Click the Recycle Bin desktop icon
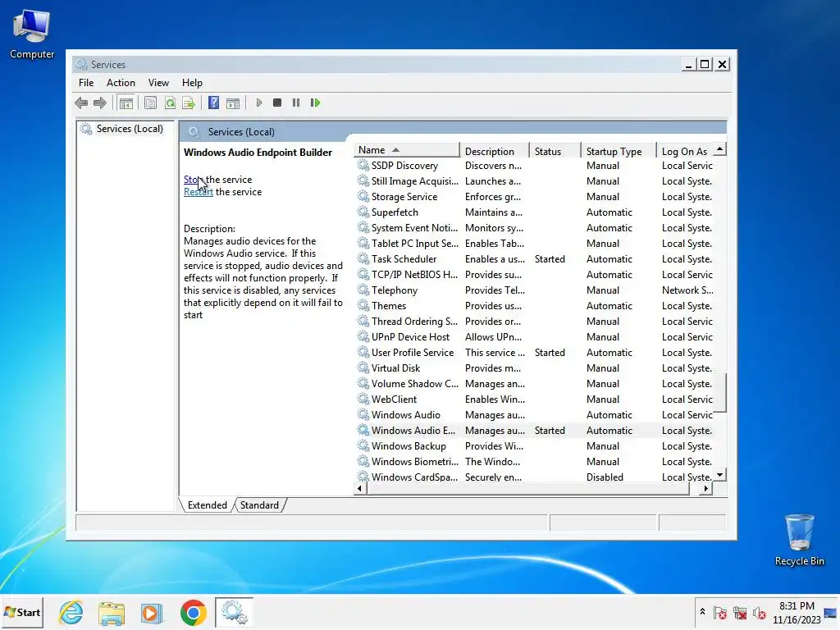The image size is (840, 630). tap(799, 540)
